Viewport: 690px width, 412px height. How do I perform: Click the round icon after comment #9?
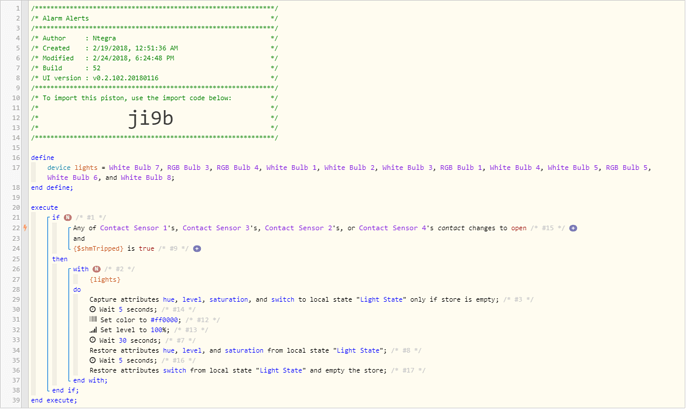[197, 250]
